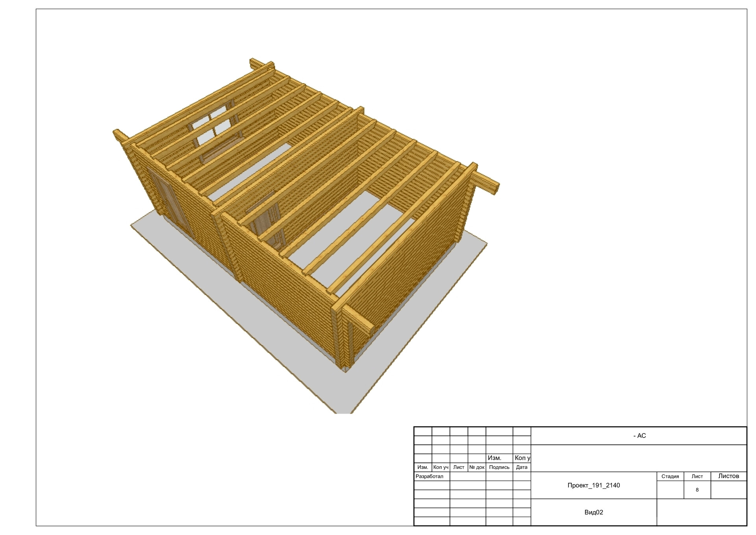Click the empty cell under 'Стадия'
This screenshot has width=756, height=535.
(x=670, y=490)
